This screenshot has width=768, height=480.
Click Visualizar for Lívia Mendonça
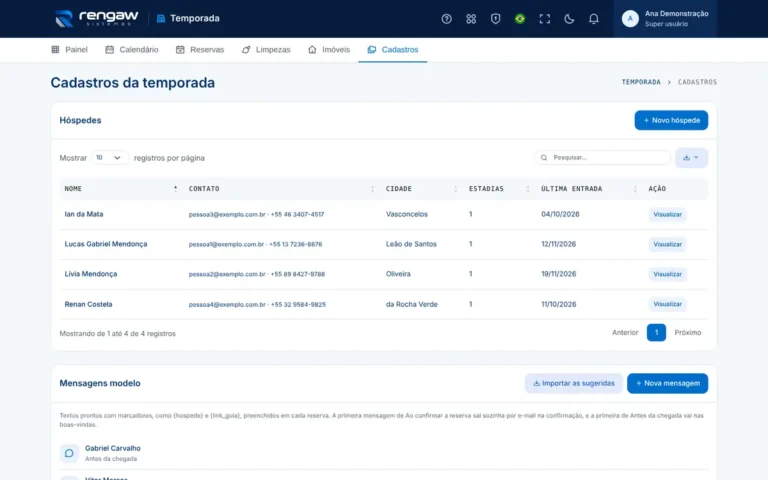pyautogui.click(x=667, y=274)
